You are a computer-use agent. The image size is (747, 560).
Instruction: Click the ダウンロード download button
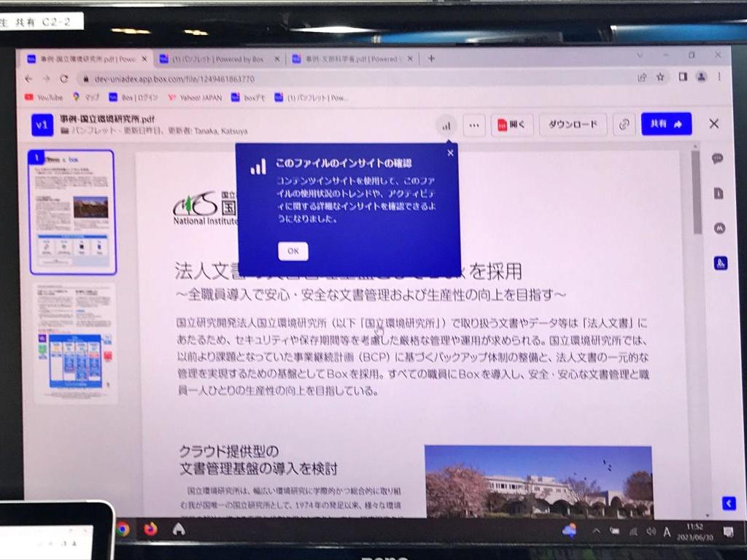(573, 125)
